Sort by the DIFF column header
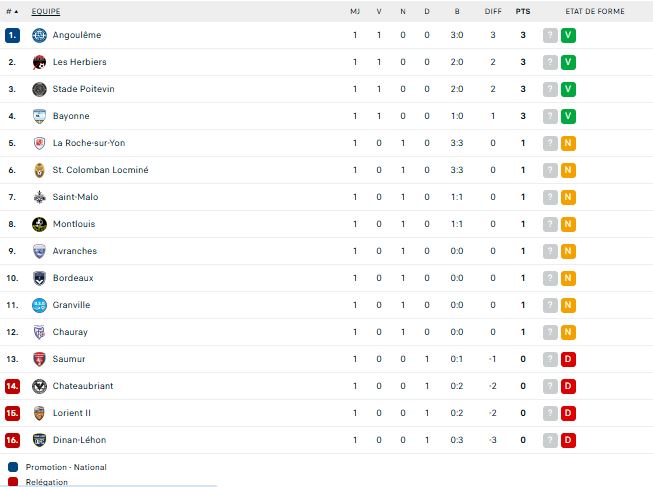Image resolution: width=653 pixels, height=487 pixels. tap(493, 12)
